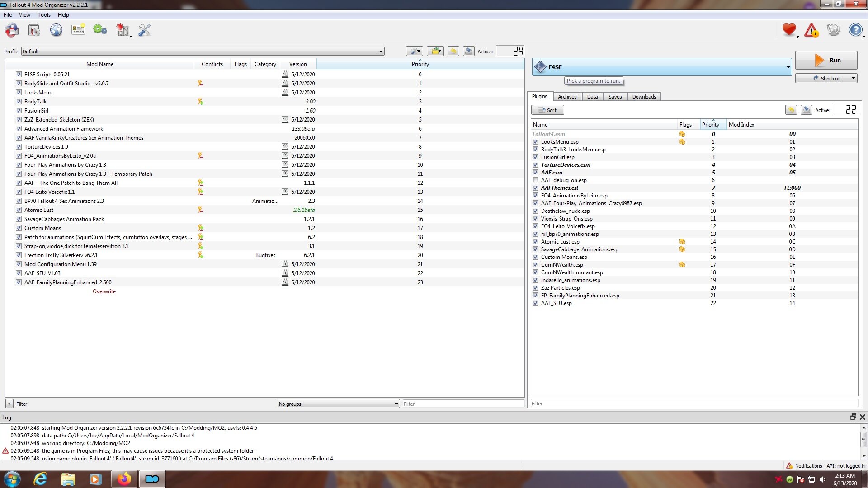Uncheck TortureDevices.esm plugin
The height and width of the screenshot is (488, 868).
click(535, 165)
